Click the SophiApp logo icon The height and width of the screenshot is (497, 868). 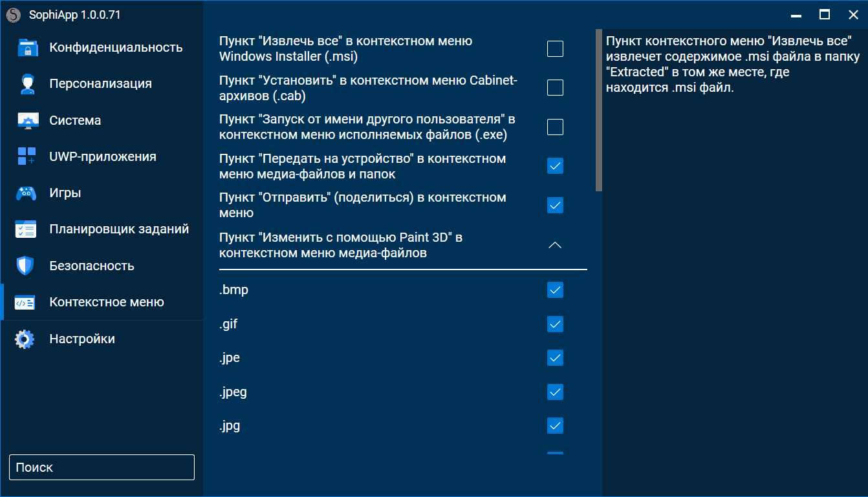pyautogui.click(x=14, y=14)
